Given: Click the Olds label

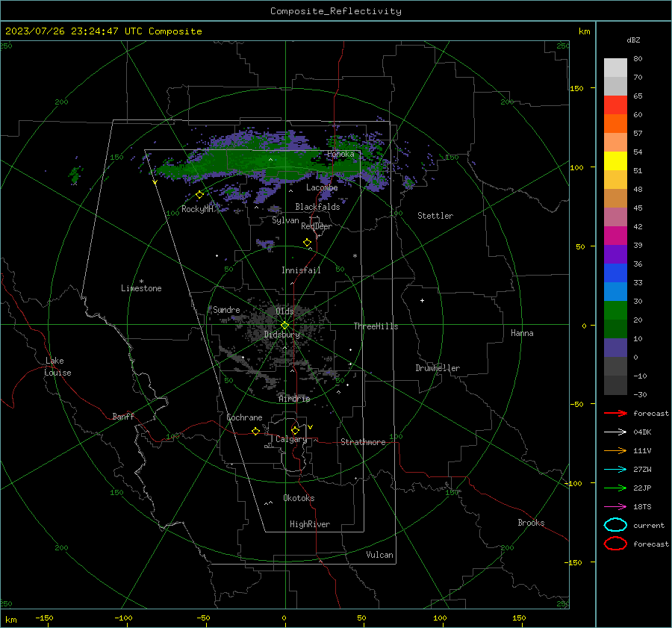Looking at the screenshot, I should pyautogui.click(x=284, y=311).
